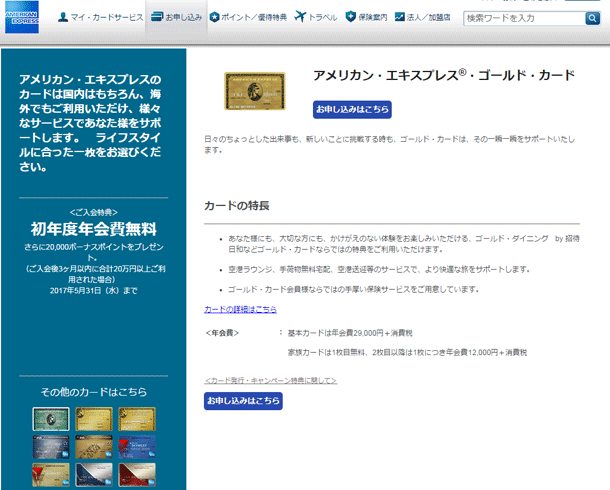The height and width of the screenshot is (490, 610).
Task: Click the American Express logo
Action: [x=21, y=20]
